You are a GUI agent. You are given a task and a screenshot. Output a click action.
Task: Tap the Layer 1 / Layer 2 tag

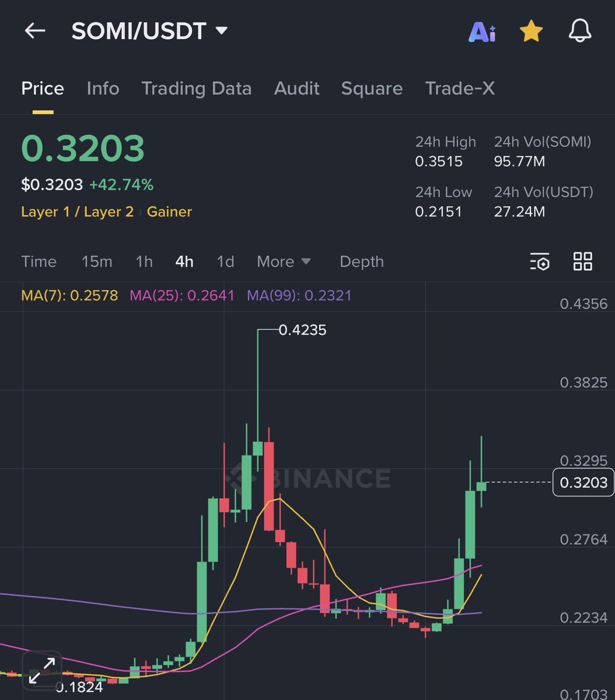tap(77, 212)
